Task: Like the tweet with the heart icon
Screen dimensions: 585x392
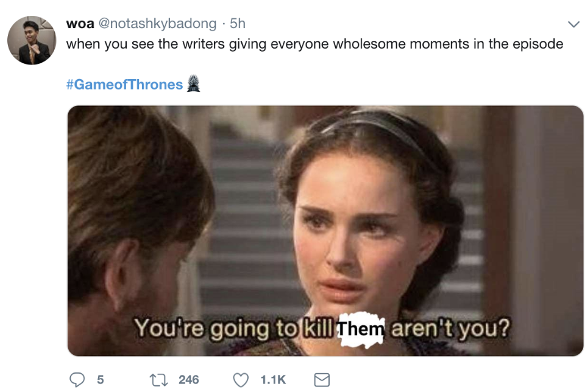Action: (x=241, y=380)
